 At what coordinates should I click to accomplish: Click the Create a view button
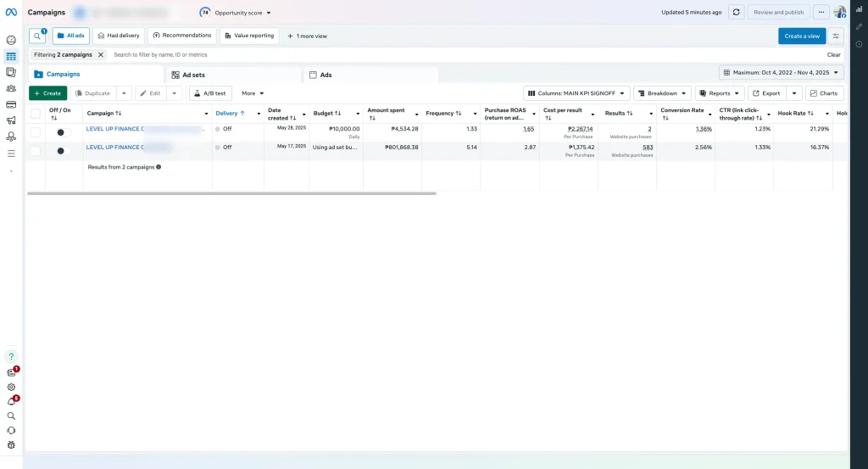tap(801, 36)
